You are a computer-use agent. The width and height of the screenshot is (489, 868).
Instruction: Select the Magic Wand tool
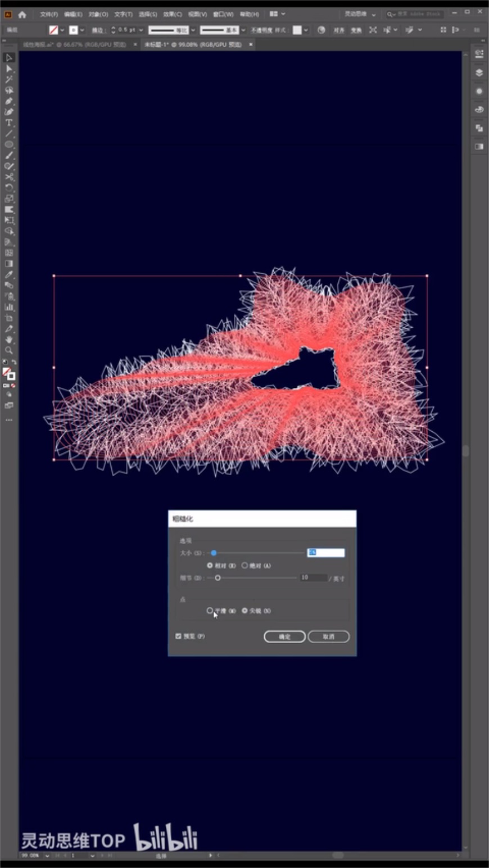(x=9, y=79)
